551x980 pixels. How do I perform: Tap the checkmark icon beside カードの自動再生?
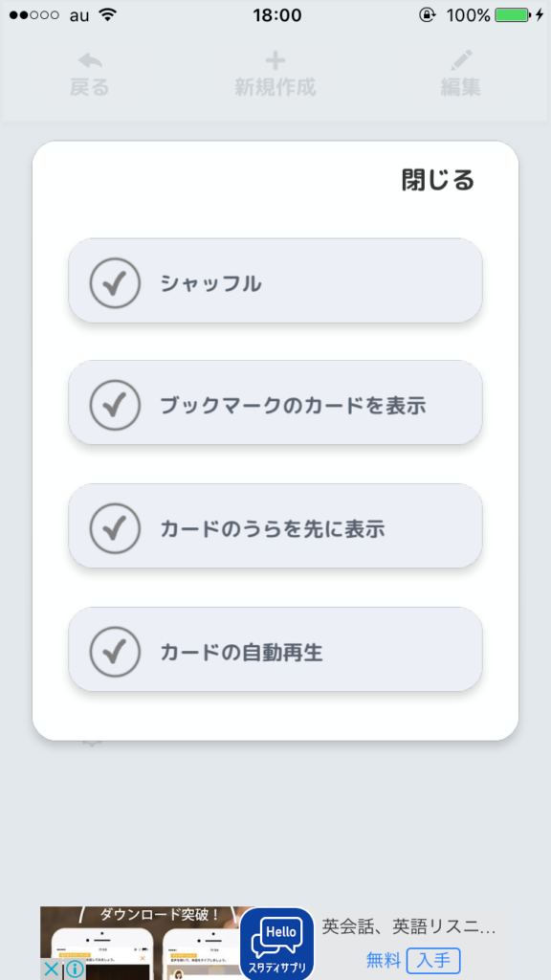tap(115, 650)
